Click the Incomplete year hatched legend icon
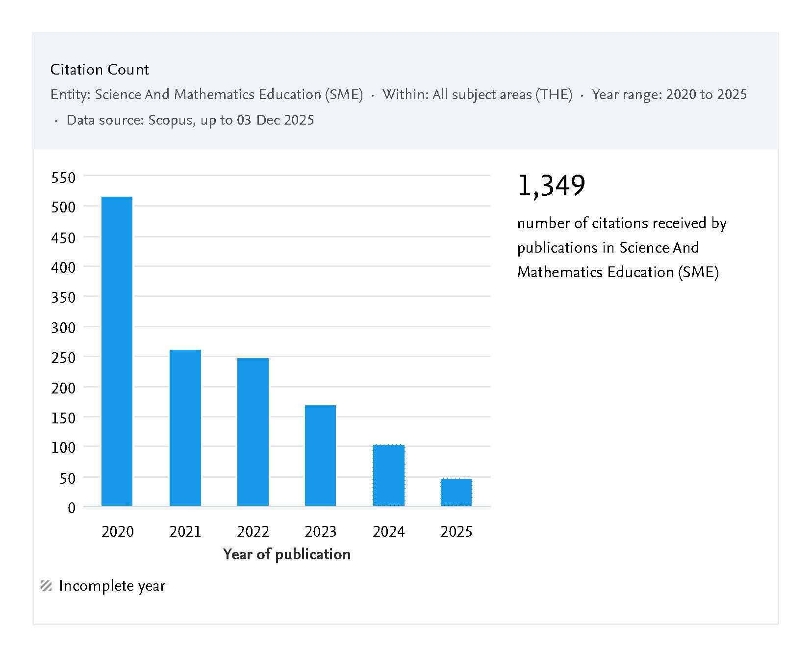Screen dimensions: 812x653 tap(46, 586)
